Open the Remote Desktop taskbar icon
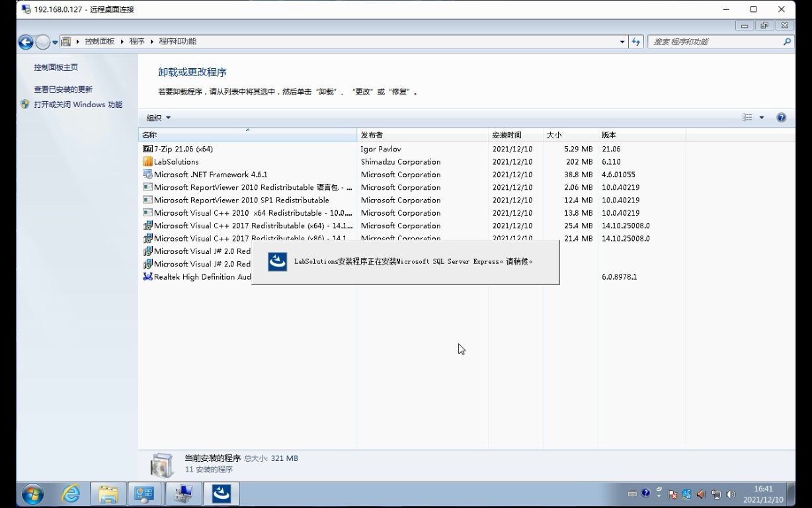 click(183, 493)
